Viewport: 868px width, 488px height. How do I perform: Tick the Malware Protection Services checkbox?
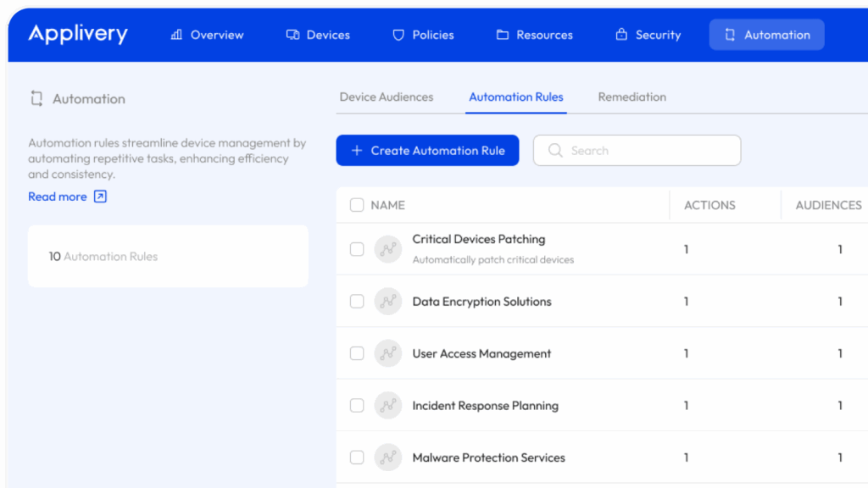(x=357, y=457)
